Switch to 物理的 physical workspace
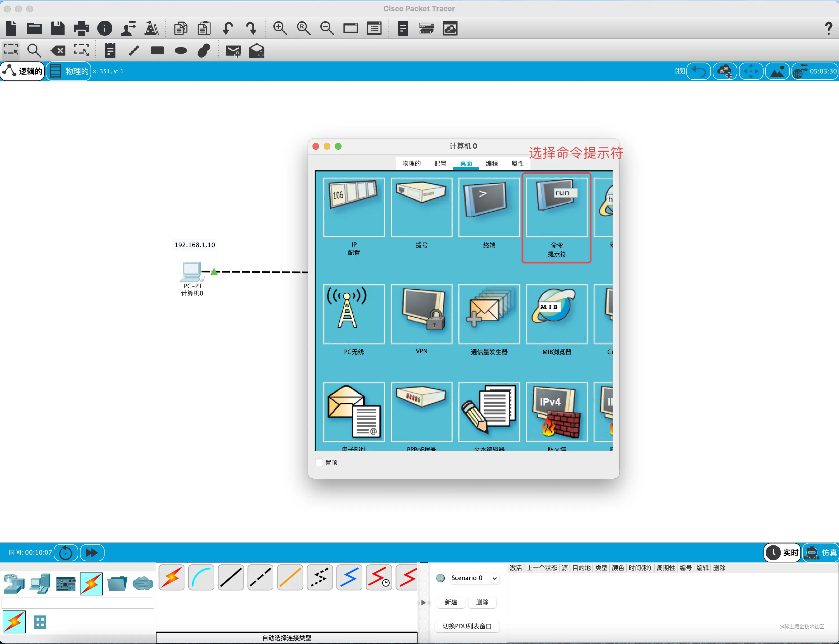This screenshot has height=644, width=839. [x=69, y=71]
